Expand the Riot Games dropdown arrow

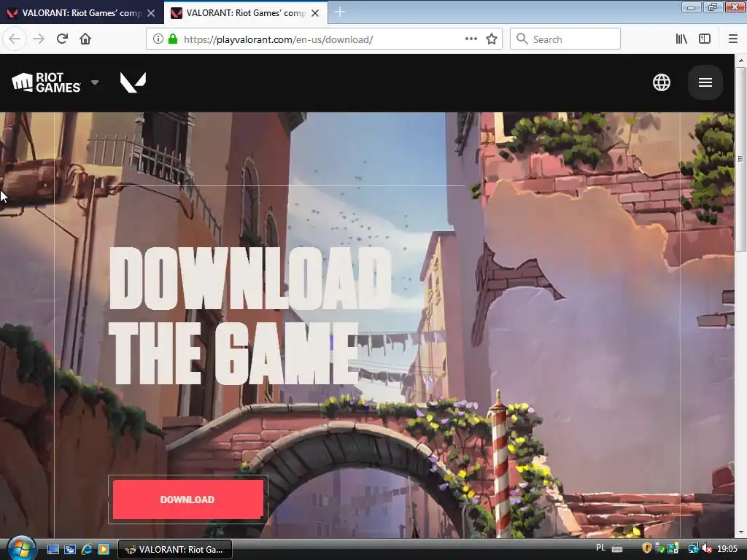pos(95,82)
